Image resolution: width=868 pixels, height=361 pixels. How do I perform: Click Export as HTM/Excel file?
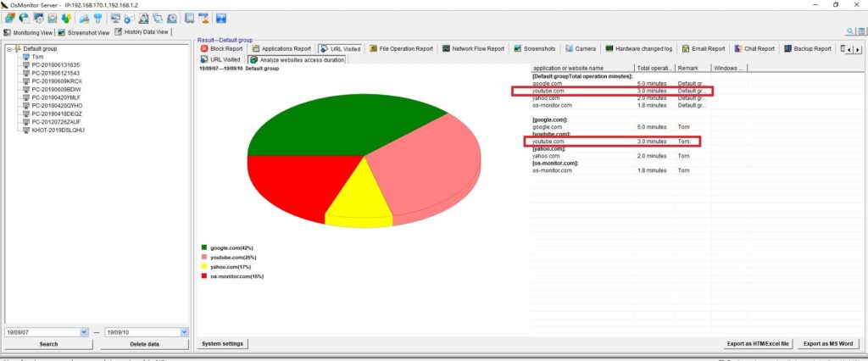coord(759,344)
